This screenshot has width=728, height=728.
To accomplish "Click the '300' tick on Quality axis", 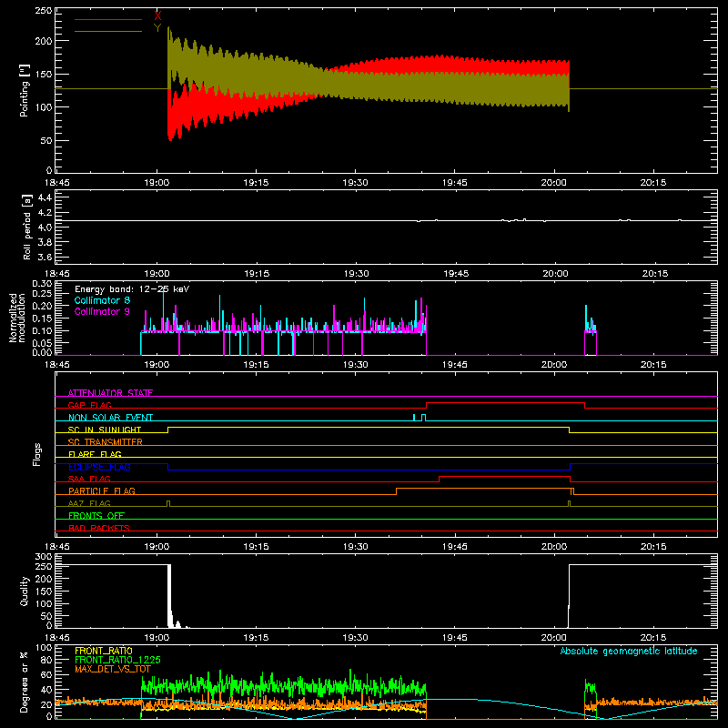I will click(x=44, y=557).
